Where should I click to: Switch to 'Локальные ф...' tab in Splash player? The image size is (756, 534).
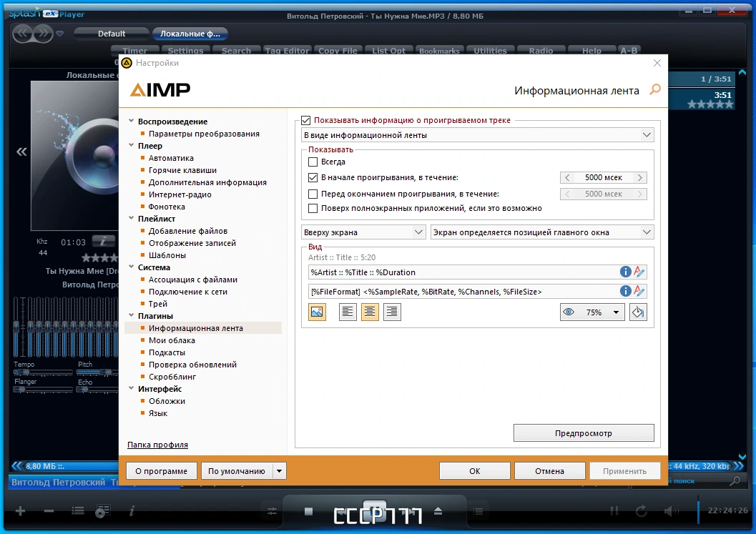point(190,34)
